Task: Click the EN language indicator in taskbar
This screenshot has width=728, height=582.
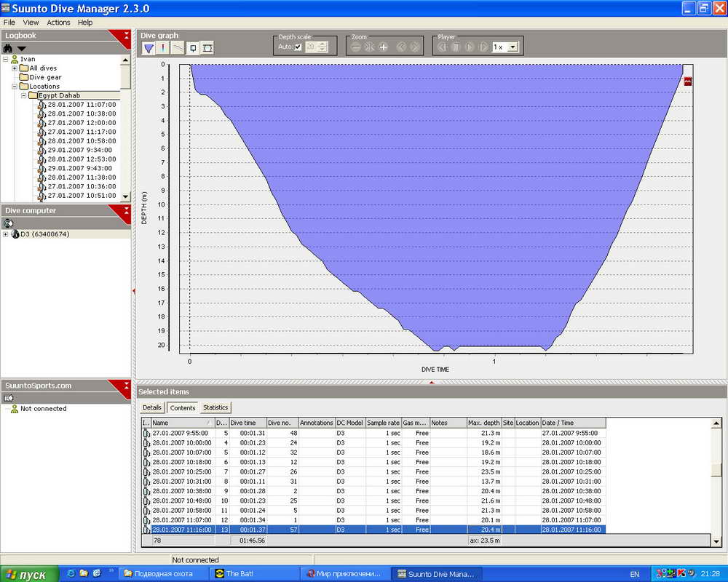Action: (635, 574)
